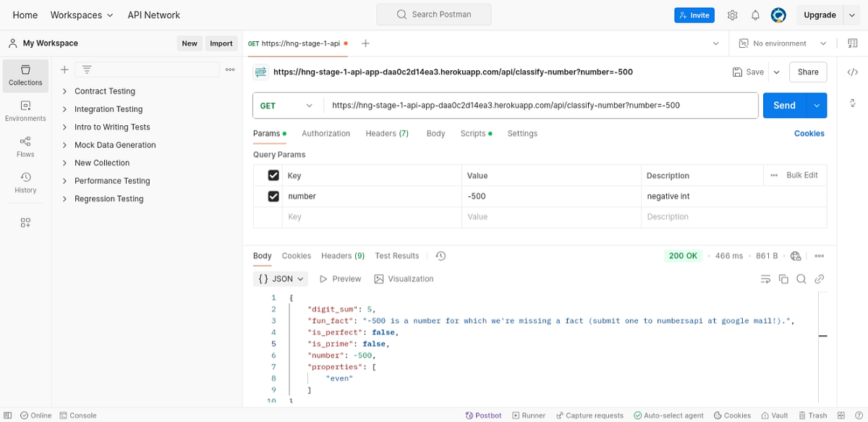Copy the response body
Screen dimensions: 868x422
click(x=783, y=279)
